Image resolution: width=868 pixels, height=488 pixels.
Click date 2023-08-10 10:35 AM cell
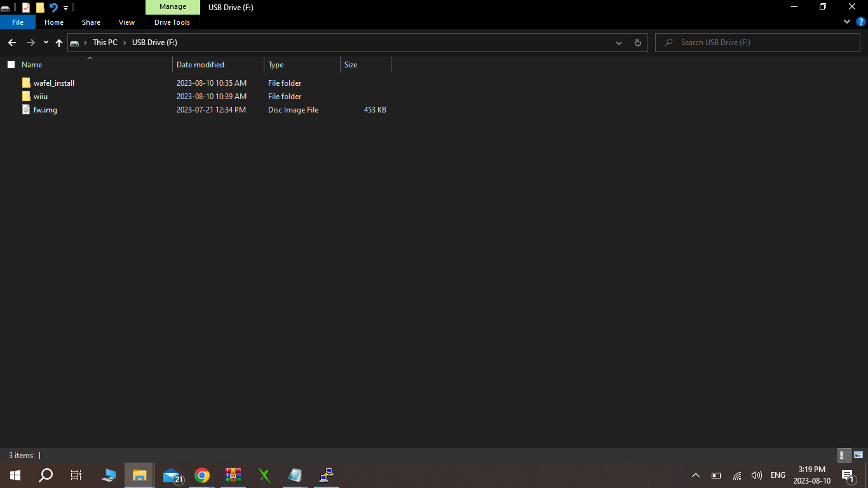[x=212, y=83]
